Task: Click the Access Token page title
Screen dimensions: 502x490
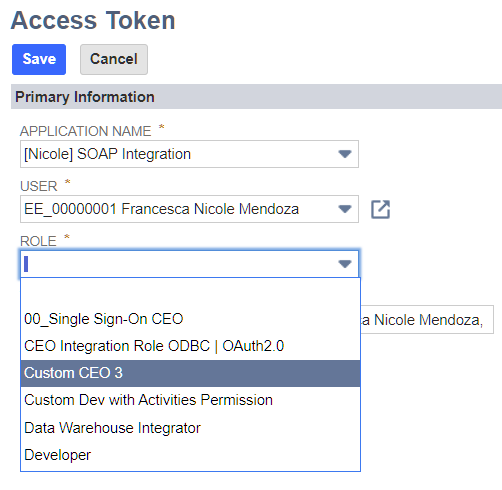Action: pyautogui.click(x=93, y=21)
